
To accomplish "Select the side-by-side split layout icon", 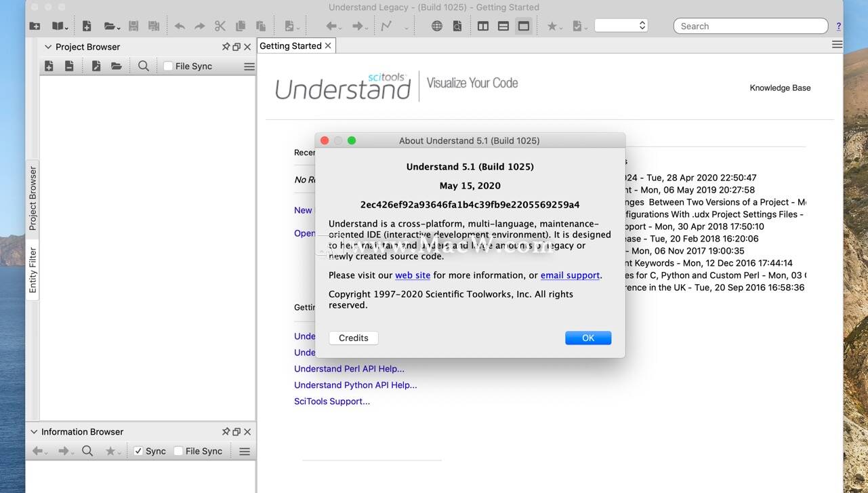I will point(483,26).
